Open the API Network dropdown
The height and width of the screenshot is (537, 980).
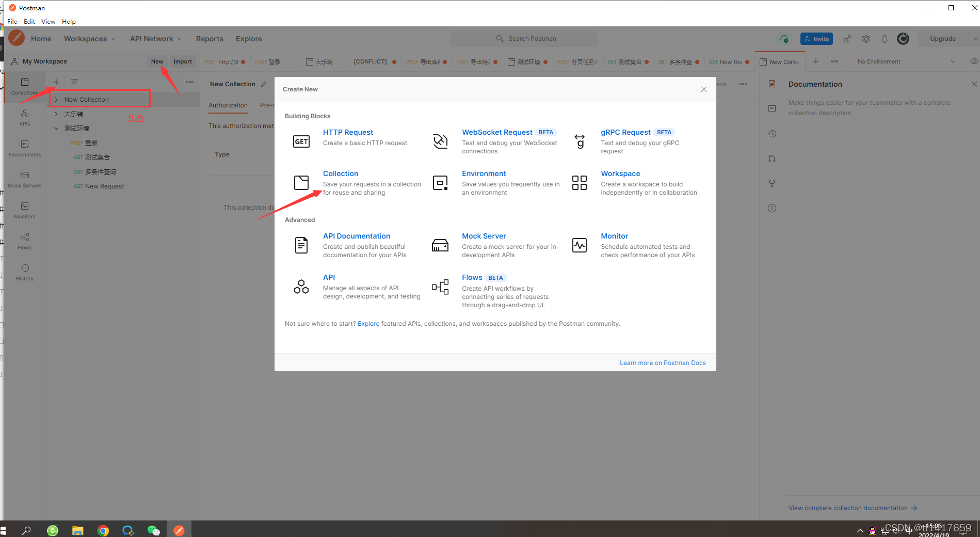point(156,39)
